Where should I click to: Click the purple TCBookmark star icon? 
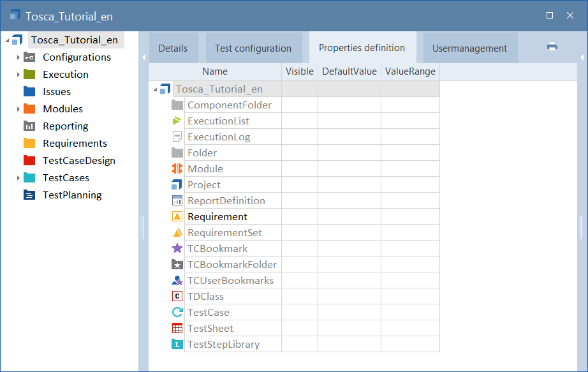pyautogui.click(x=177, y=249)
